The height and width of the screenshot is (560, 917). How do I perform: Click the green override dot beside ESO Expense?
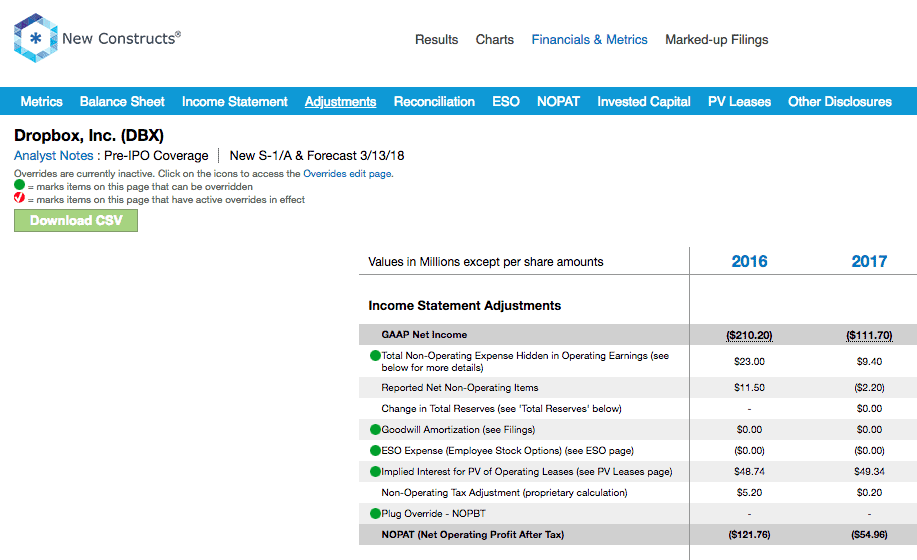click(x=375, y=451)
